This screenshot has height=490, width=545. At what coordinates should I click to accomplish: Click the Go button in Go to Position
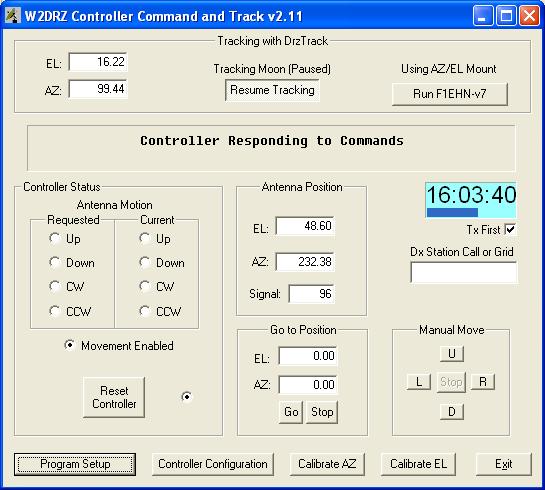tap(291, 412)
